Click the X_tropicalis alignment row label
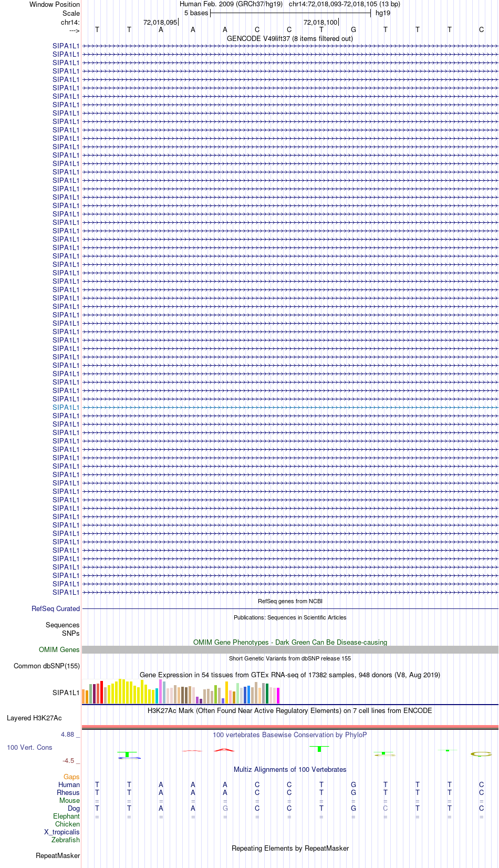The height and width of the screenshot is (868, 499). 62,832
